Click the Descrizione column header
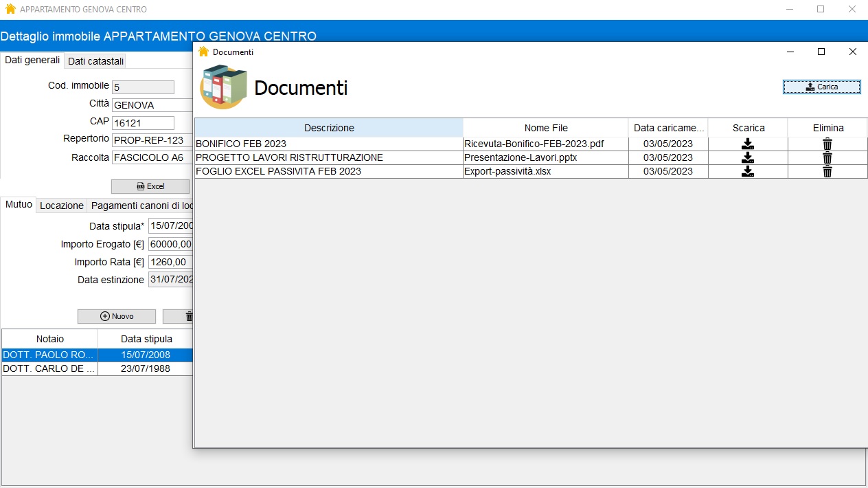This screenshot has width=868, height=488. [x=329, y=128]
